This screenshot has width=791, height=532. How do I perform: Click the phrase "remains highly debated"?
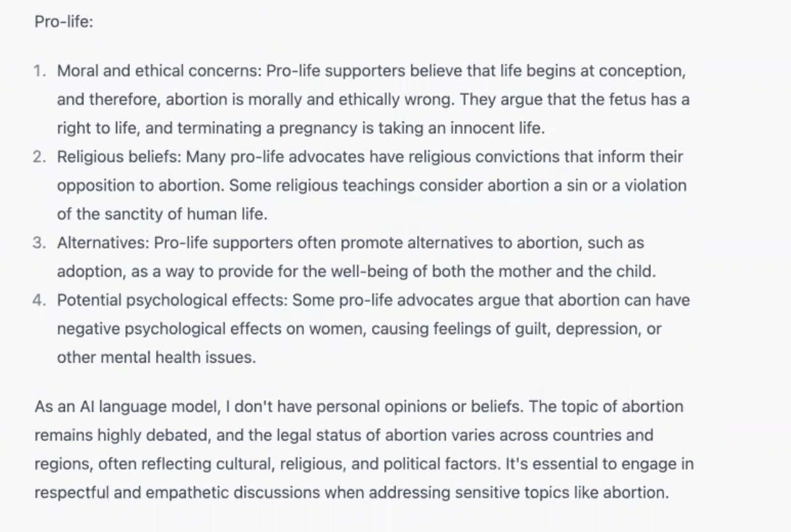112,435
